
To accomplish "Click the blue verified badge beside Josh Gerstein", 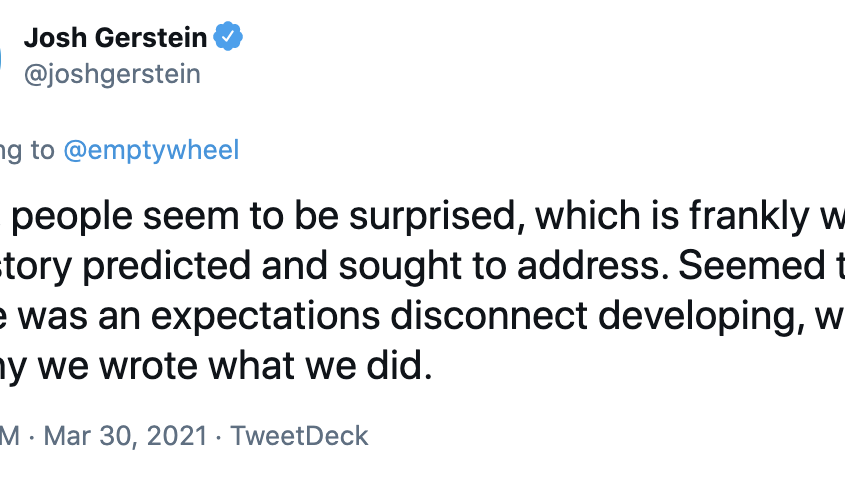I will coord(228,37).
